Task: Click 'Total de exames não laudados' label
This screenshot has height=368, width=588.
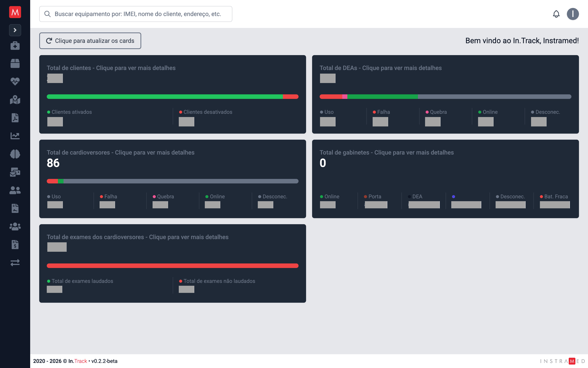Action: (219, 281)
